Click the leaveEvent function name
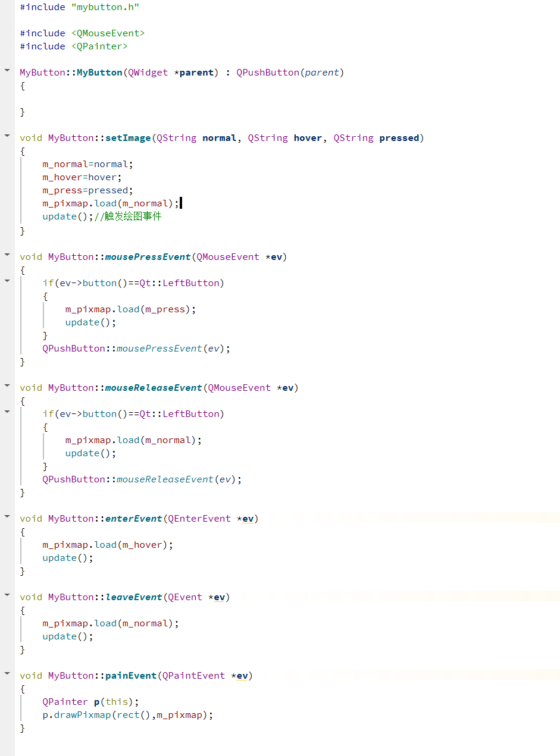 coord(134,597)
